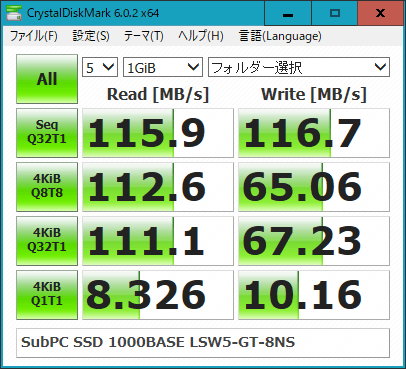Click 4KiB Q8T8 read result 112.6
Viewport: 406px width, 369px height.
coord(158,187)
